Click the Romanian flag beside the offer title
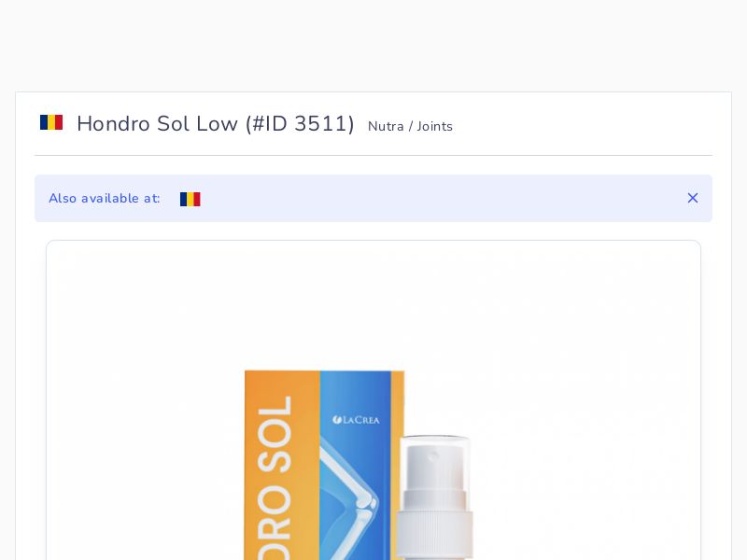This screenshot has width=747, height=560. [51, 122]
